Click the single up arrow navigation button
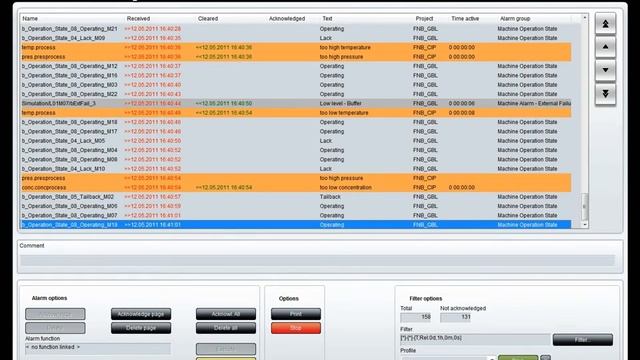The image size is (640, 360). coord(605,47)
